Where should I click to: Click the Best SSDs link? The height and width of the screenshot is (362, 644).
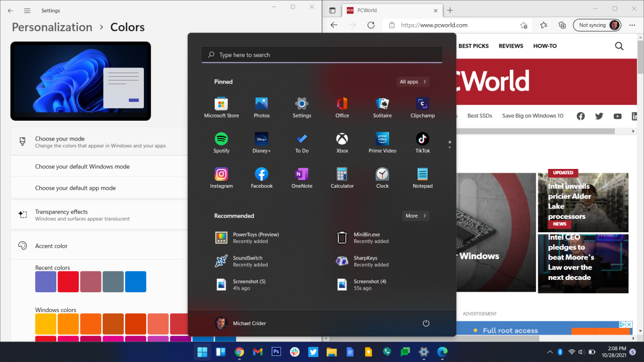click(x=479, y=116)
